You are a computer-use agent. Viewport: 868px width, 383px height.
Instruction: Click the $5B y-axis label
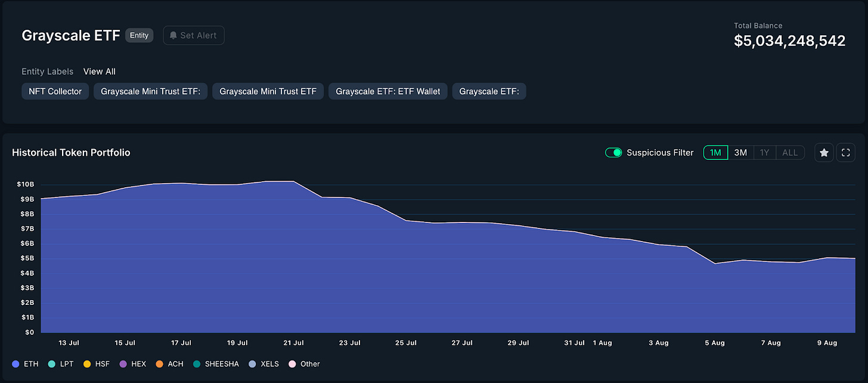[x=27, y=258]
